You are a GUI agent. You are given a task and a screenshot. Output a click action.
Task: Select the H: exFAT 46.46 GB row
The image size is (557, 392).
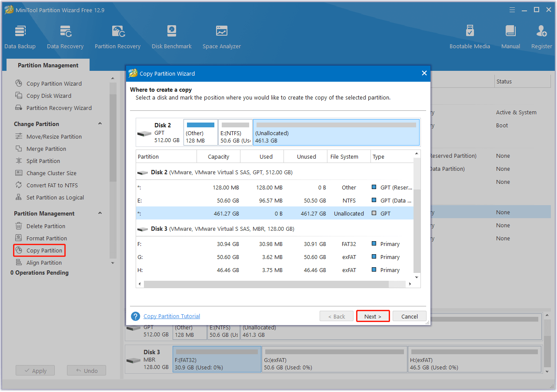point(275,270)
